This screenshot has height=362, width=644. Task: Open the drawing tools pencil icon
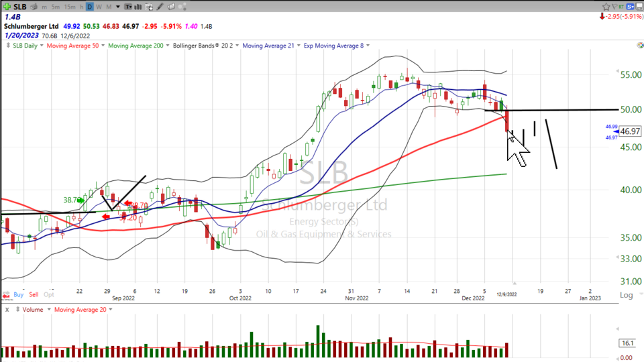(x=160, y=7)
